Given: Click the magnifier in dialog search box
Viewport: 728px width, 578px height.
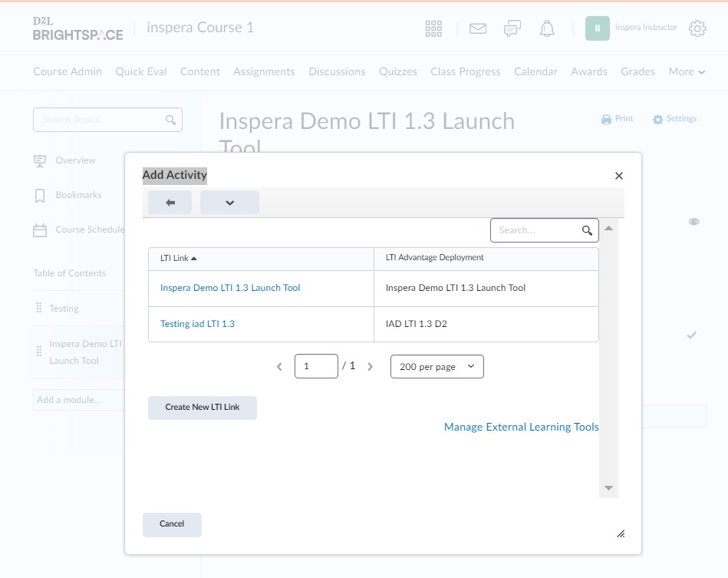Looking at the screenshot, I should [587, 230].
